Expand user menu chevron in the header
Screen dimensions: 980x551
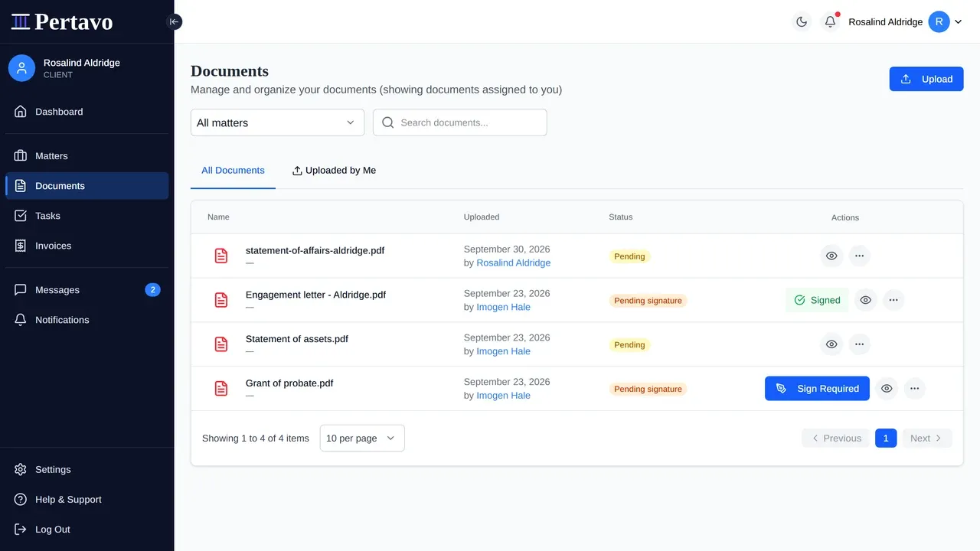(958, 22)
